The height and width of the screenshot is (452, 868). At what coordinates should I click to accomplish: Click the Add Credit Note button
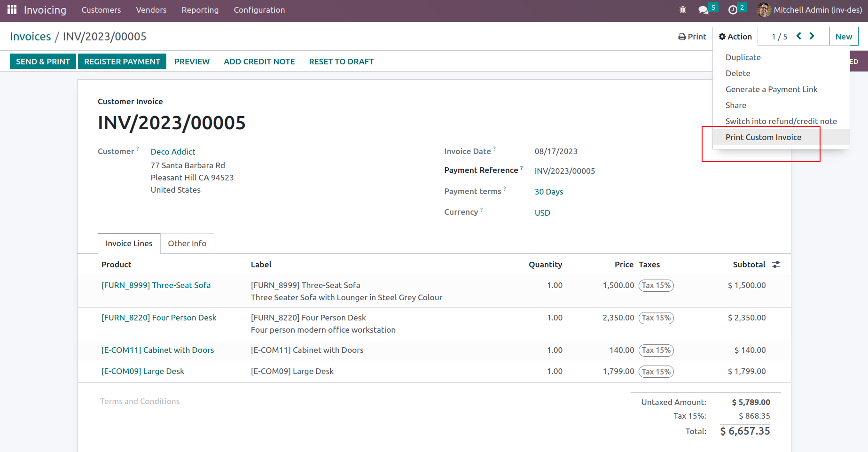pos(259,62)
